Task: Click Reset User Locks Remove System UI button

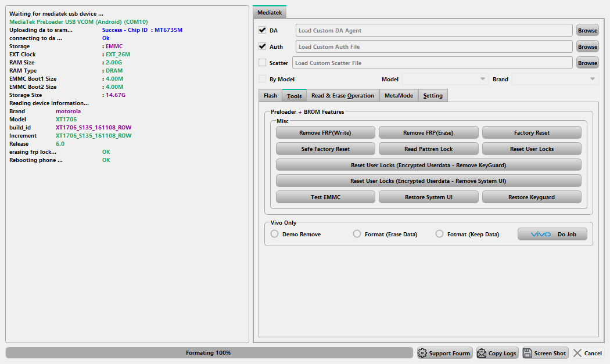Action: tap(429, 181)
